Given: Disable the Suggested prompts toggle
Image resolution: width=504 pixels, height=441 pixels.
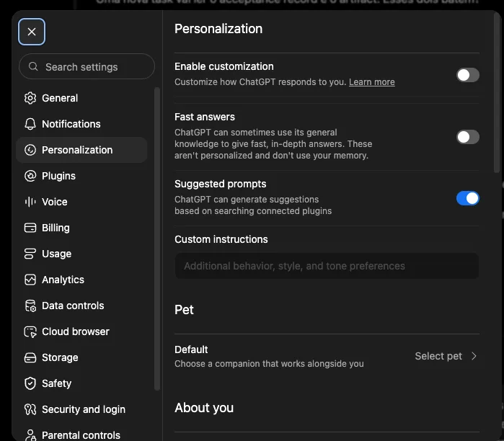Looking at the screenshot, I should (468, 198).
